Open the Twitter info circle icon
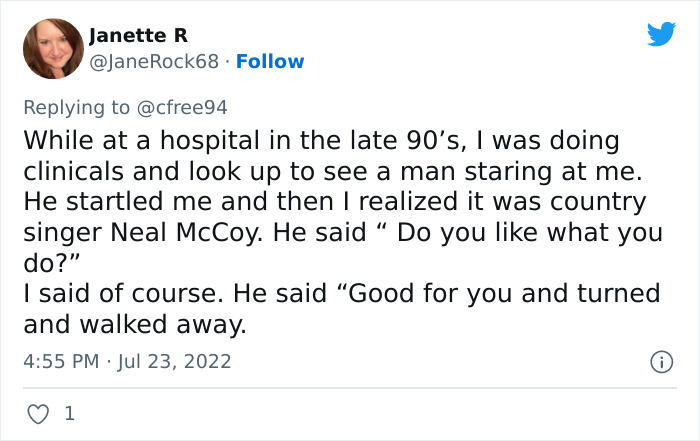 pos(661,361)
